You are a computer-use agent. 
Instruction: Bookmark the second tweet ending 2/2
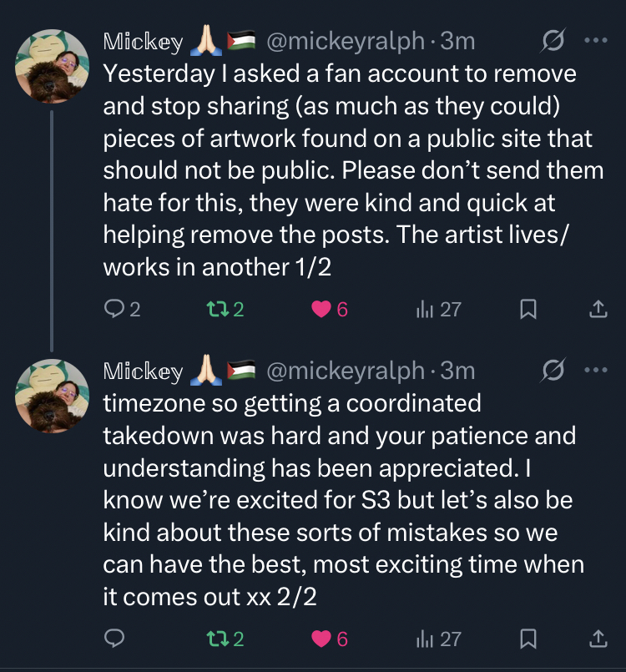[528, 639]
